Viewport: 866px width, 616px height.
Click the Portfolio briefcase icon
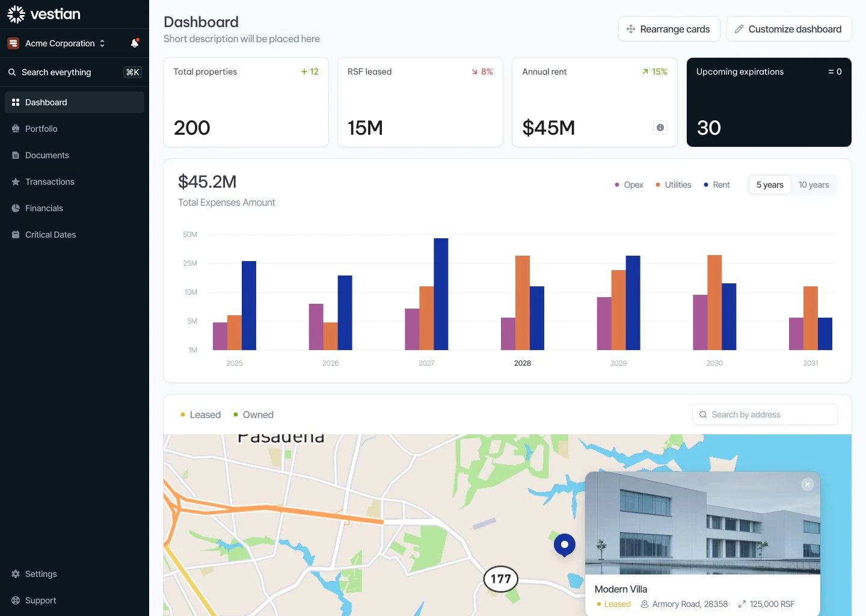(16, 129)
